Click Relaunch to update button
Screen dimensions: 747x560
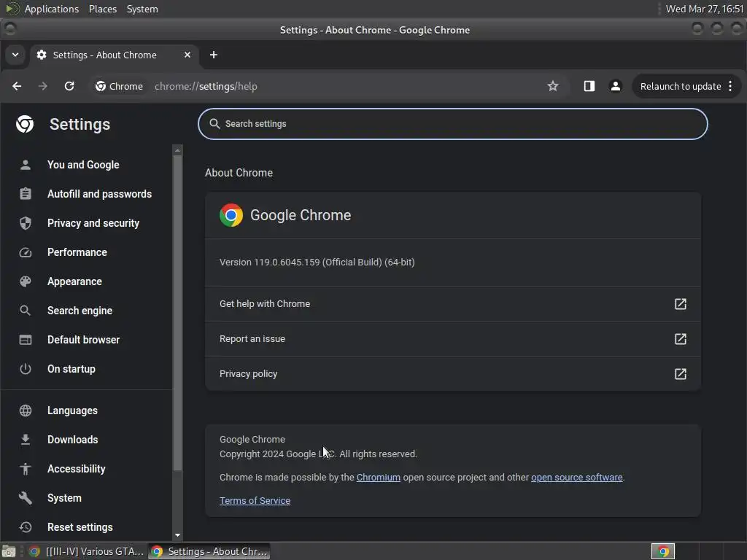(x=681, y=86)
